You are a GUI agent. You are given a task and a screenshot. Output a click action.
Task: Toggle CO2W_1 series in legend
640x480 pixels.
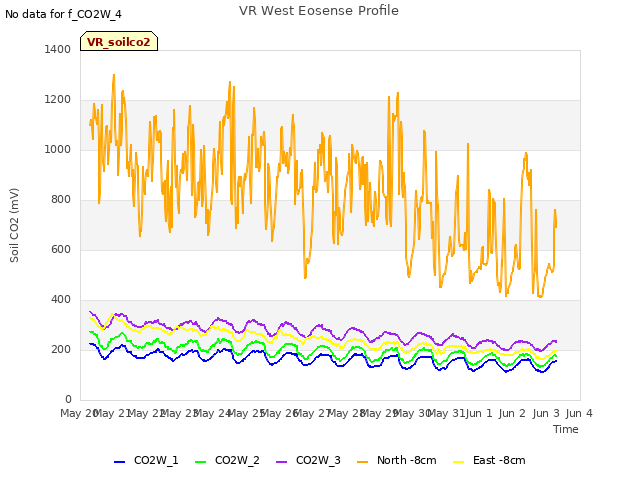(x=146, y=460)
